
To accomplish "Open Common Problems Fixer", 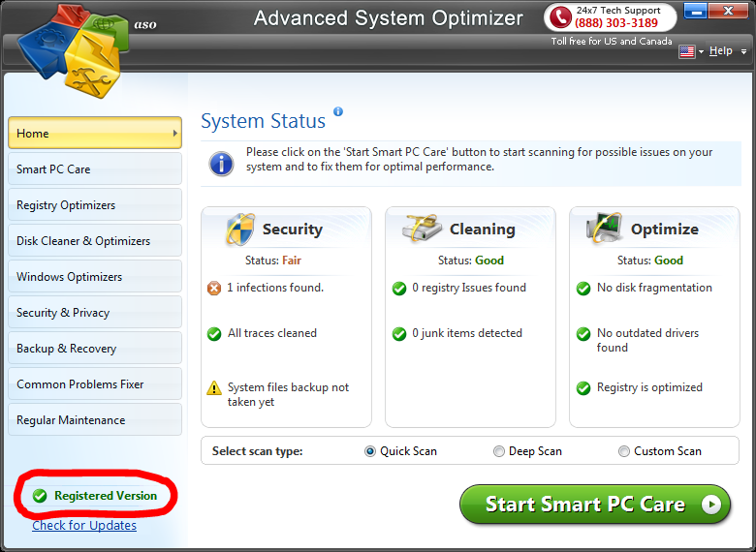I will tap(95, 383).
